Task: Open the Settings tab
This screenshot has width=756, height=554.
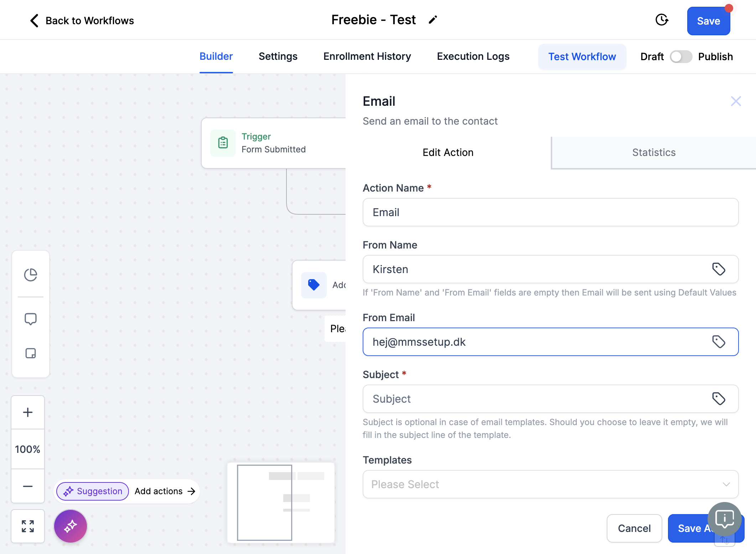Action: coord(278,56)
